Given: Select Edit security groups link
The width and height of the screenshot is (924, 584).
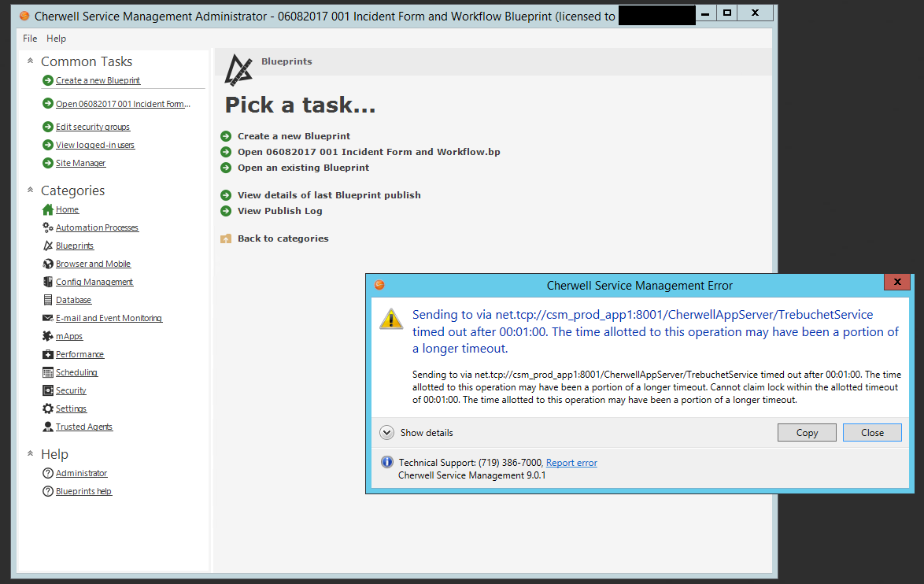Looking at the screenshot, I should click(x=92, y=127).
